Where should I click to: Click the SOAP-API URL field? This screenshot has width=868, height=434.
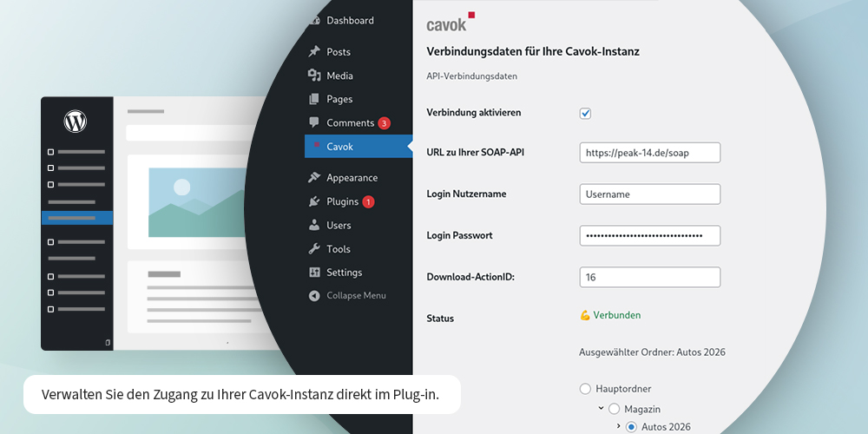tap(650, 153)
